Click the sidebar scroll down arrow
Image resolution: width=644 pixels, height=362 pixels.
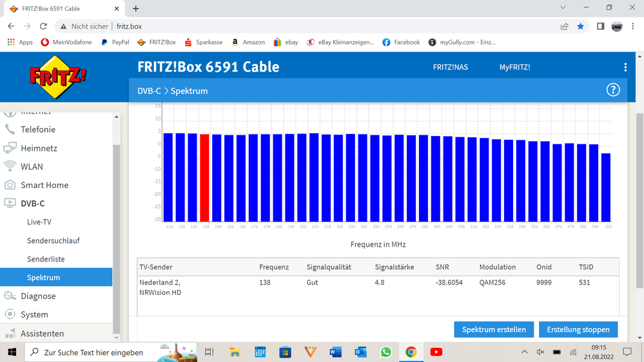pos(117,338)
